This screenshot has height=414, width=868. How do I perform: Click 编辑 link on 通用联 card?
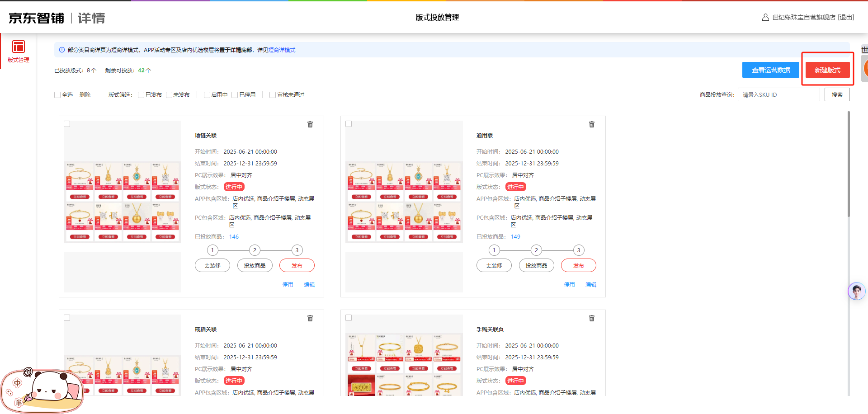tap(590, 285)
